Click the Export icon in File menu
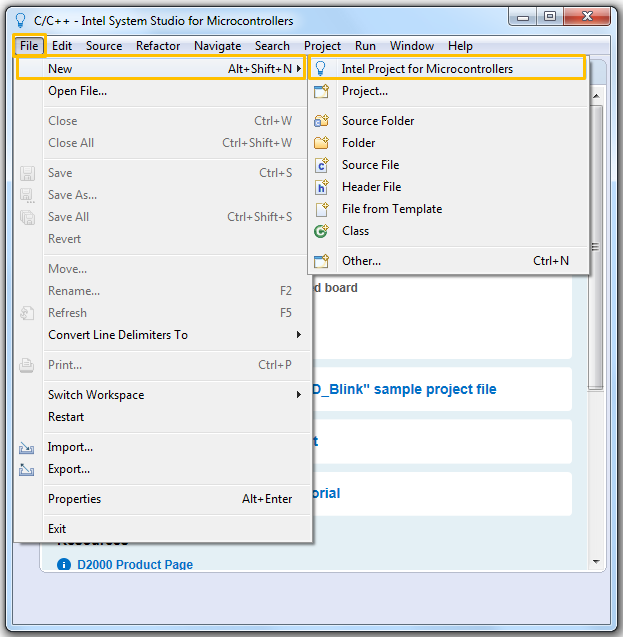This screenshot has width=623, height=637. coord(26,470)
